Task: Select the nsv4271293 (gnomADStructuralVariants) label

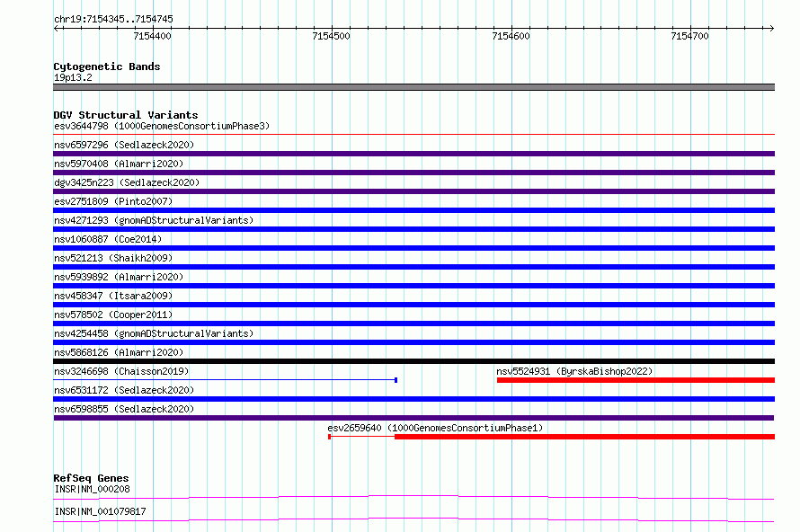Action: pyautogui.click(x=154, y=220)
